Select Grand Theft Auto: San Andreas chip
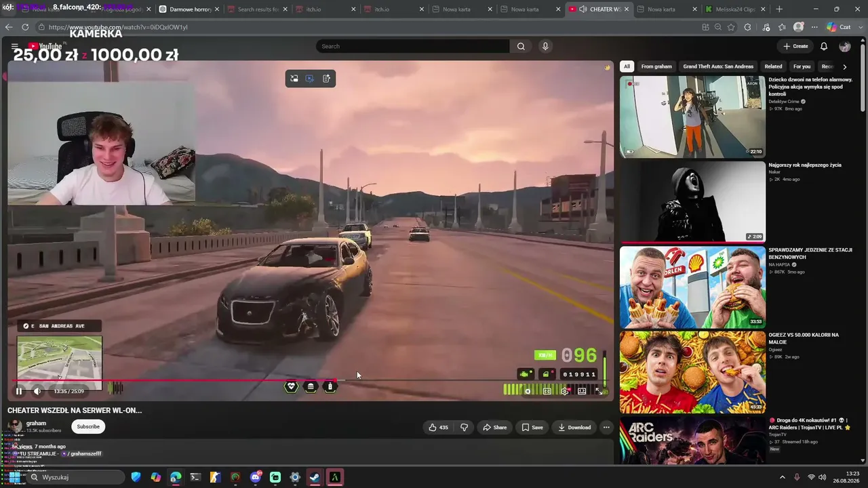 click(718, 66)
